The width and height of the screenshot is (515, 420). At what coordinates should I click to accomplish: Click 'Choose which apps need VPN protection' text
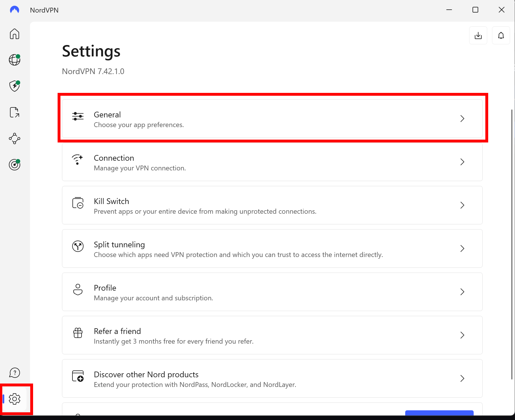pyautogui.click(x=238, y=255)
